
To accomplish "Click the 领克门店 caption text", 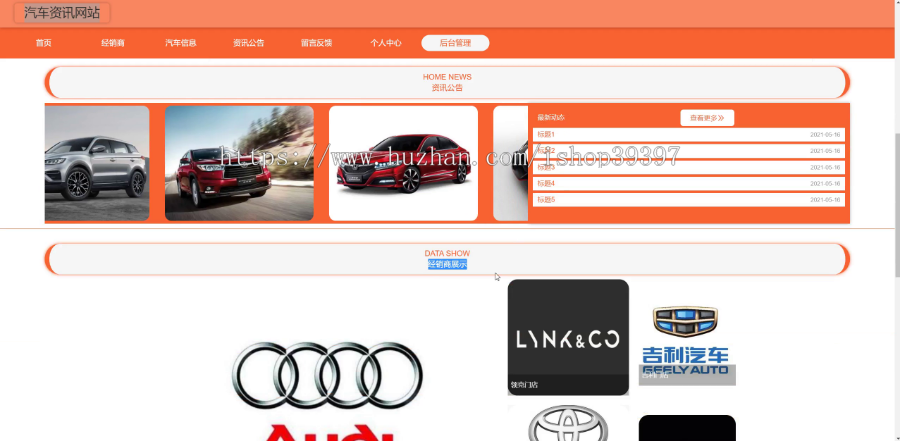I will [525, 385].
